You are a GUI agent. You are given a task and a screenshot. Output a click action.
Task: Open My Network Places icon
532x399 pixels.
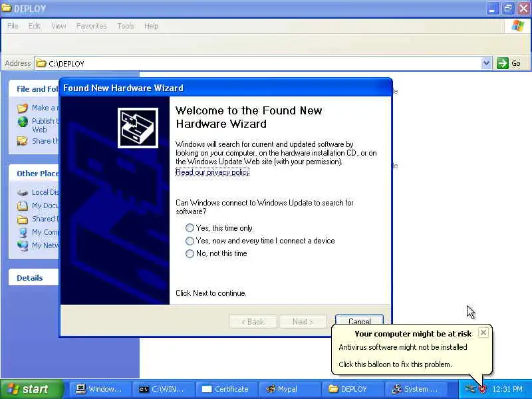tap(23, 245)
